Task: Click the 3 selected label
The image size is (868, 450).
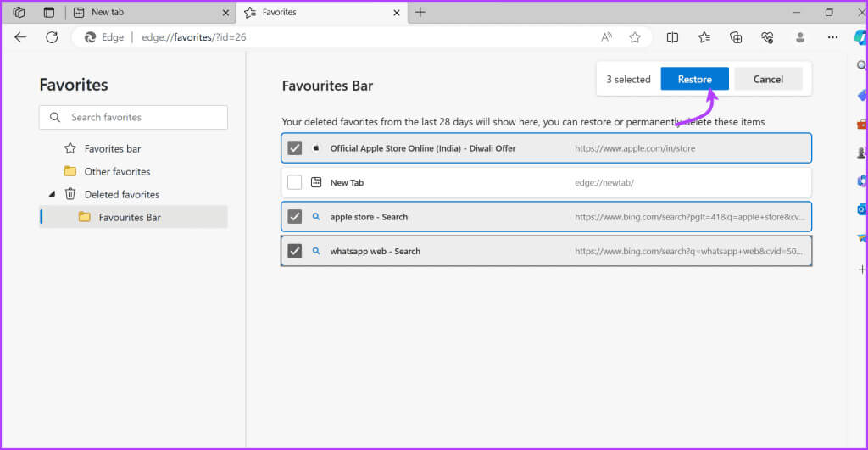Action: (628, 79)
